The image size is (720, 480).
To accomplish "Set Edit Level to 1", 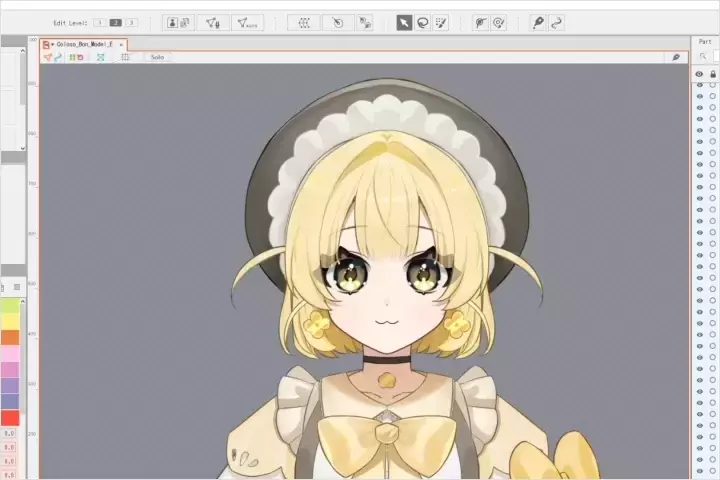I will [x=100, y=23].
